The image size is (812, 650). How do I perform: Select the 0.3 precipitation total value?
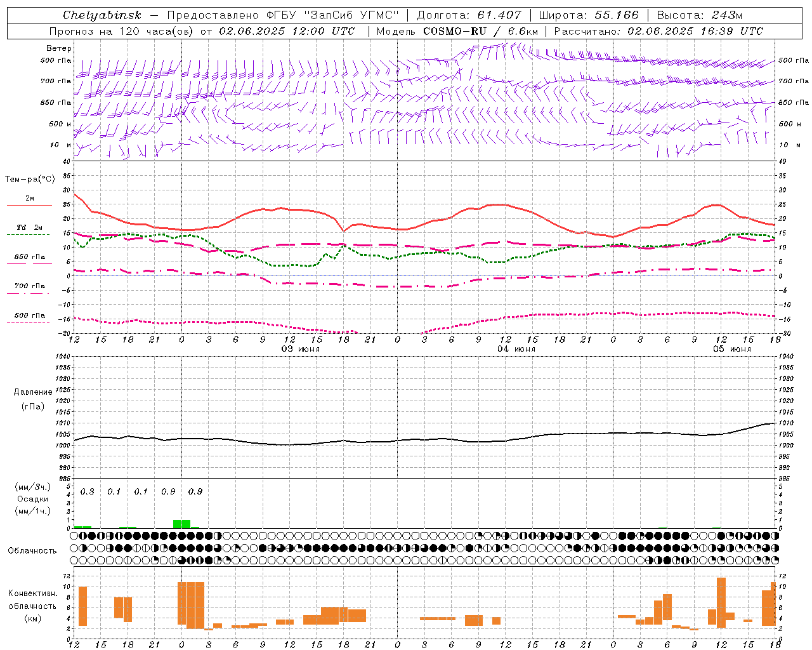(87, 492)
